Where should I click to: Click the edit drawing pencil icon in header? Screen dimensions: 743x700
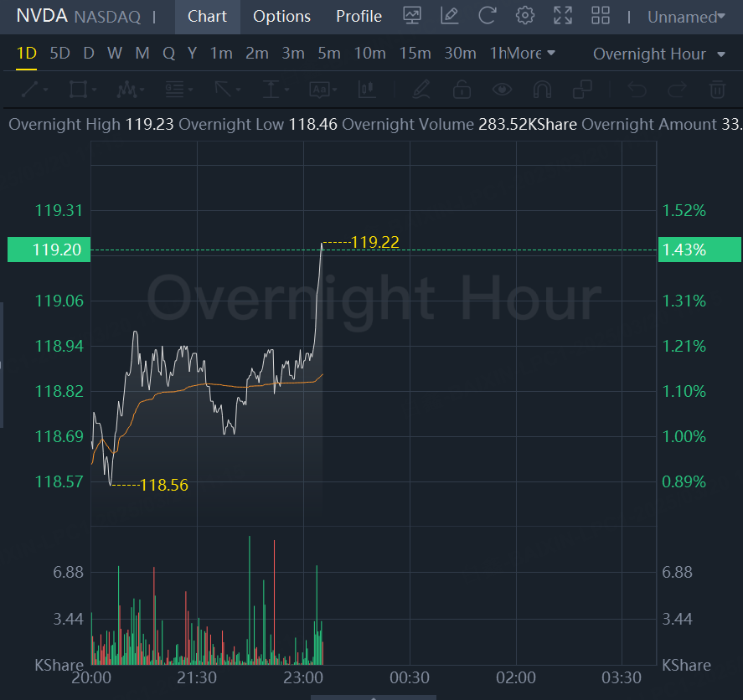coord(449,16)
